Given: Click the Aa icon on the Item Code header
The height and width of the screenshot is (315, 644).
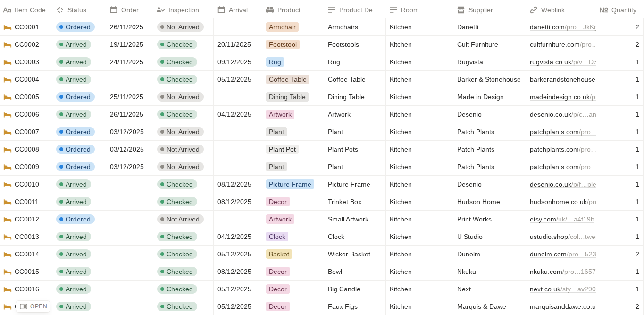Looking at the screenshot, I should click(7, 9).
